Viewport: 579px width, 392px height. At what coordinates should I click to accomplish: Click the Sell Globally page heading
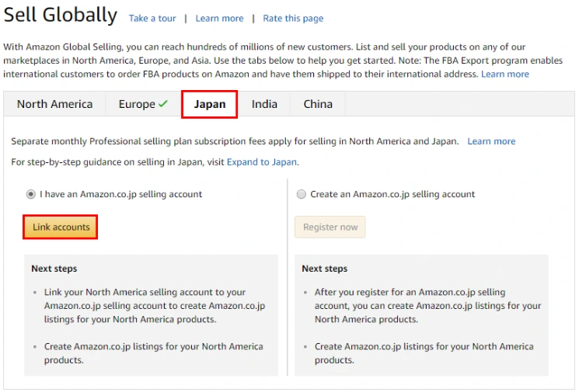pos(61,16)
